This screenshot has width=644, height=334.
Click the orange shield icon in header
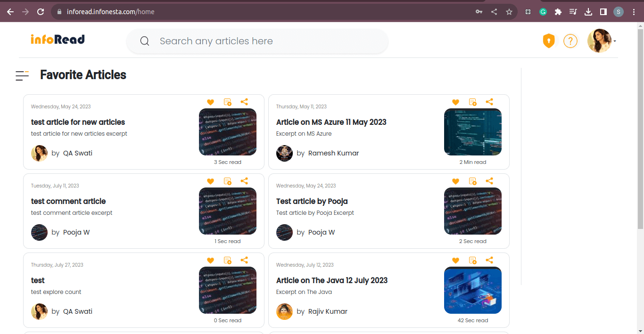pyautogui.click(x=548, y=41)
